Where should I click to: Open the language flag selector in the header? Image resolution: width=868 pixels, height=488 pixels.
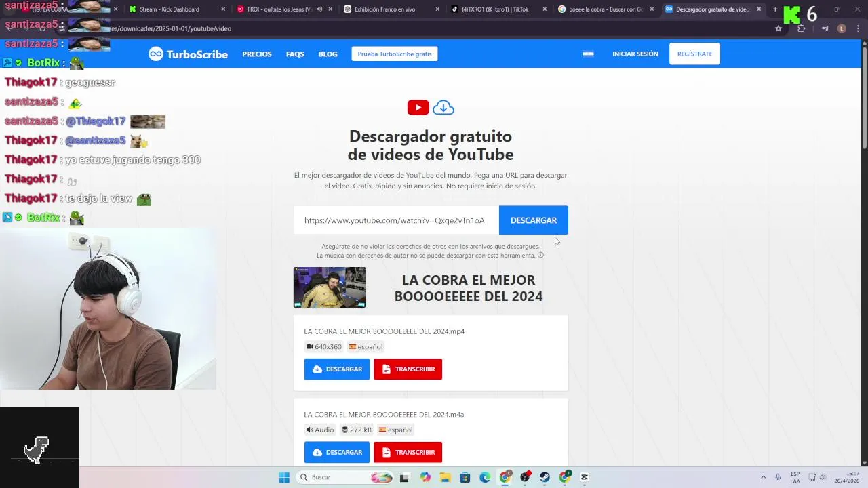[588, 54]
